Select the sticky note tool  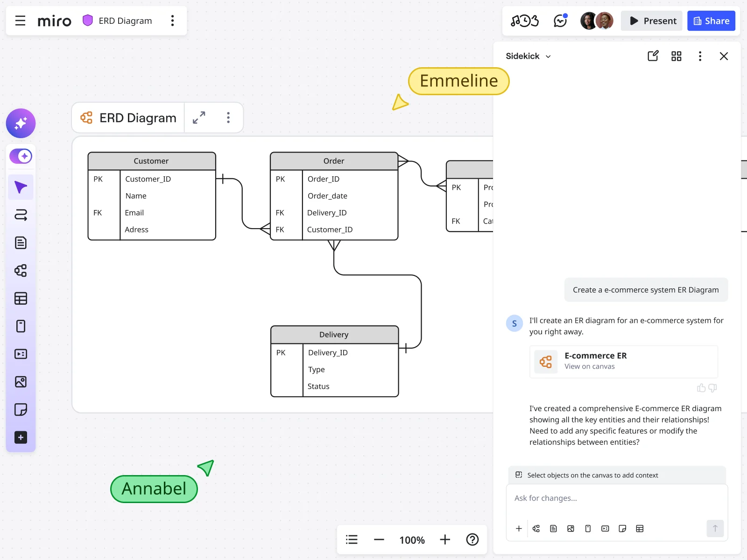click(21, 410)
